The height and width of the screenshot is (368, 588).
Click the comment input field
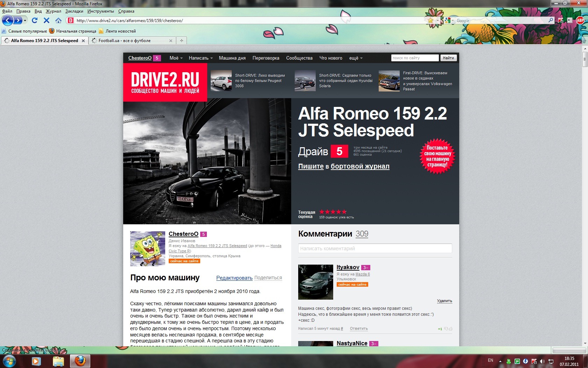coord(375,248)
